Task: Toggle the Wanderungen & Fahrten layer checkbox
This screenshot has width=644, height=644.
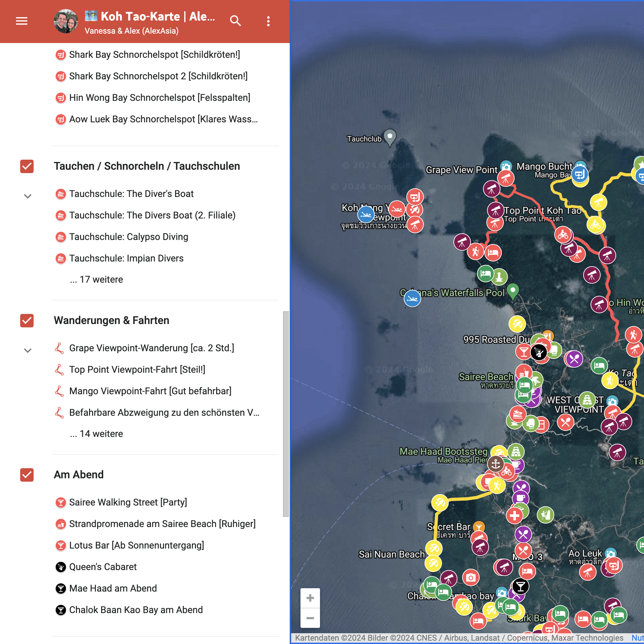Action: pos(27,321)
